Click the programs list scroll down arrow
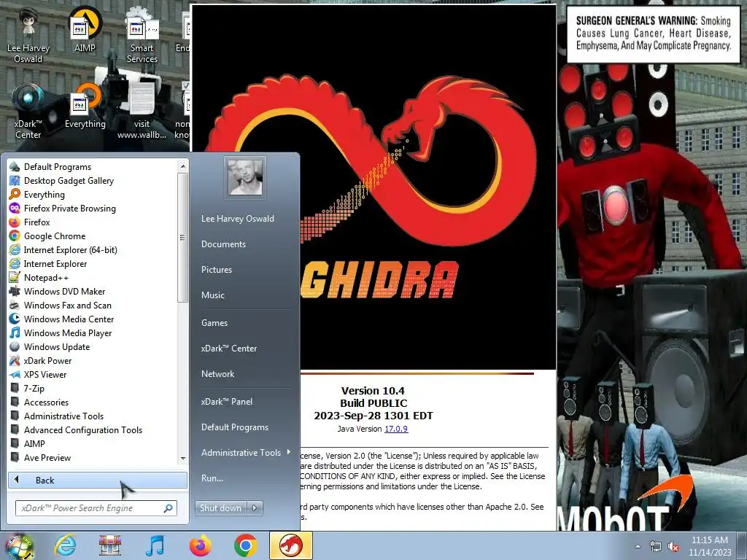 [x=182, y=458]
